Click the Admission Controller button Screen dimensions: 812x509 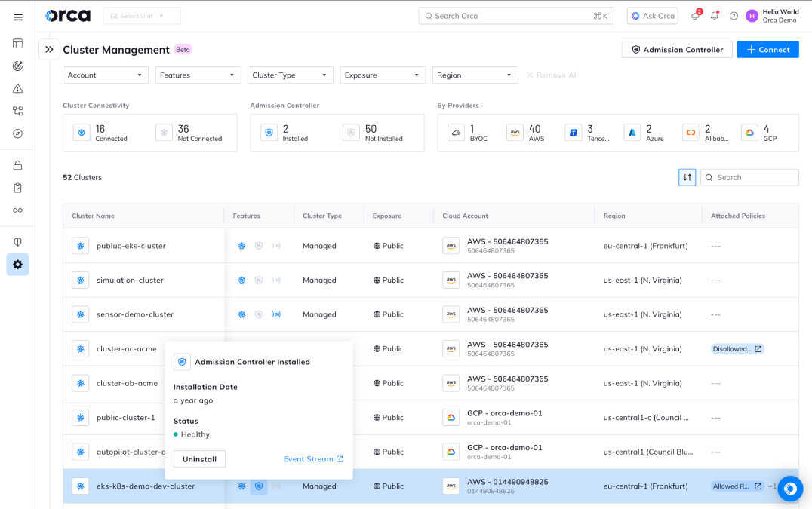677,50
